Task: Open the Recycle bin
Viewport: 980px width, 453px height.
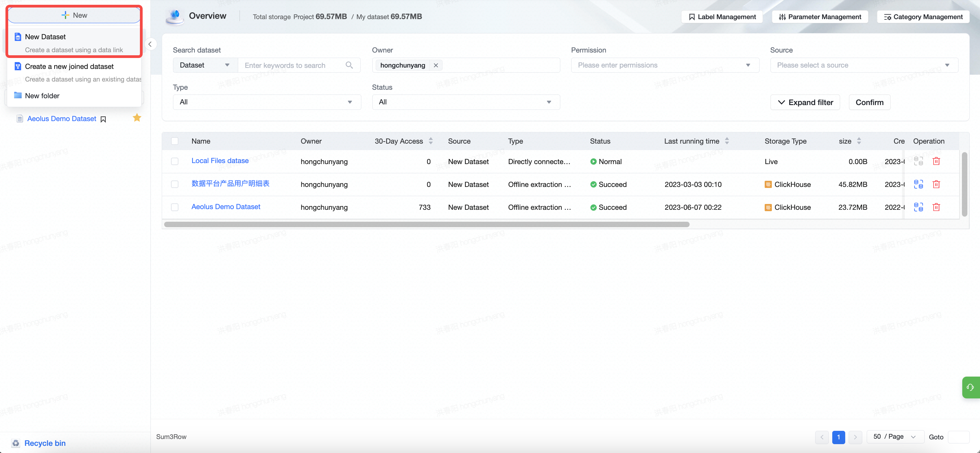Action: (x=45, y=443)
